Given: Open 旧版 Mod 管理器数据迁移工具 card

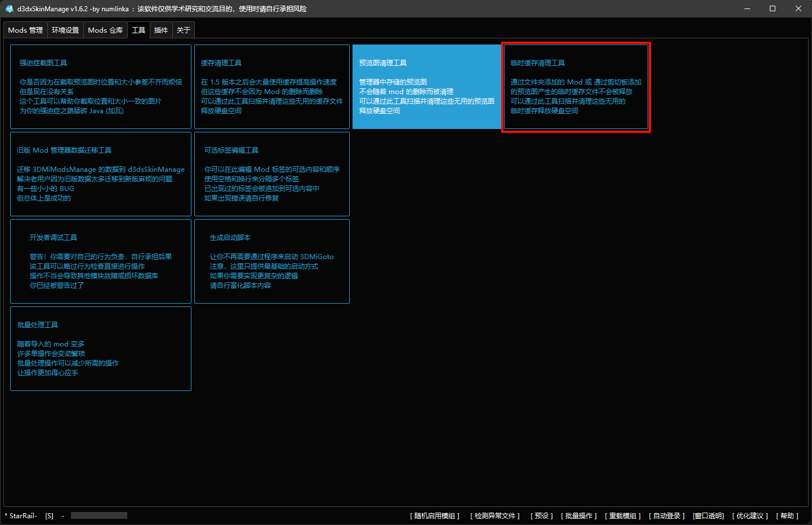Looking at the screenshot, I should (101, 174).
